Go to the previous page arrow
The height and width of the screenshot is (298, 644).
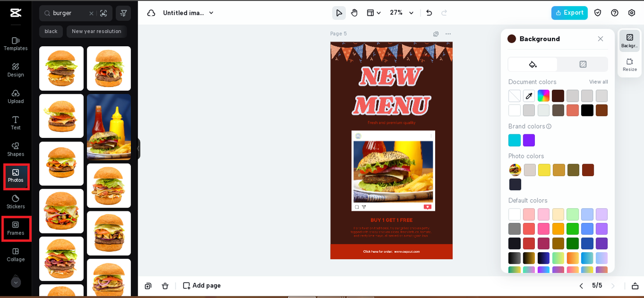pyautogui.click(x=581, y=285)
